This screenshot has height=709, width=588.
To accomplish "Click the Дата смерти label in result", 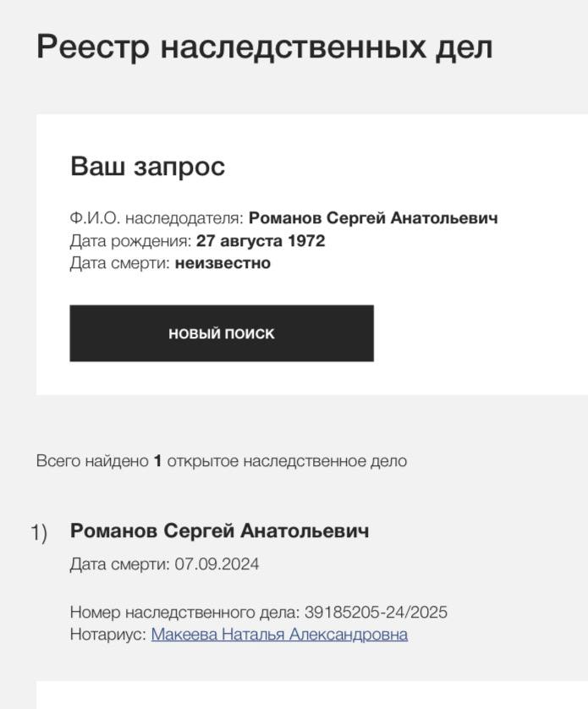I will (x=120, y=564).
